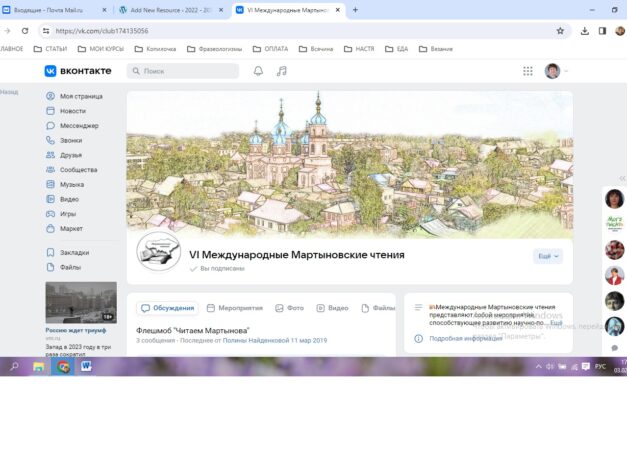
Task: Open Word from the taskbar
Action: tap(86, 367)
